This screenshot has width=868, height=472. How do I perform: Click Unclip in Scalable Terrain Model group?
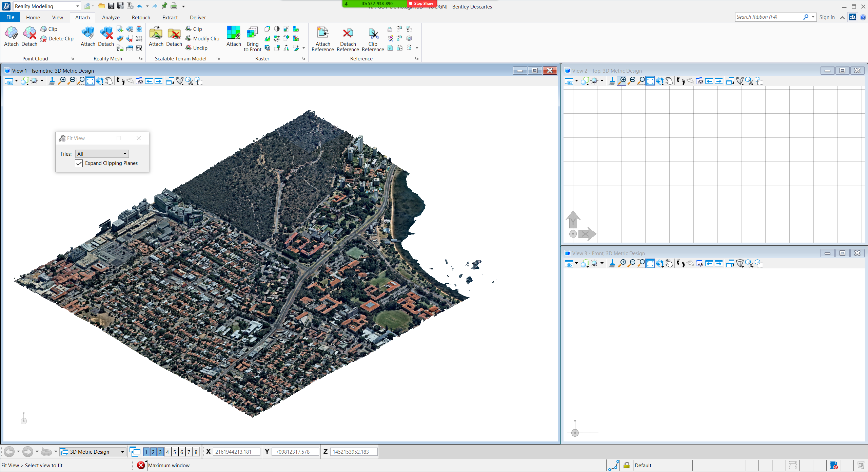[196, 48]
